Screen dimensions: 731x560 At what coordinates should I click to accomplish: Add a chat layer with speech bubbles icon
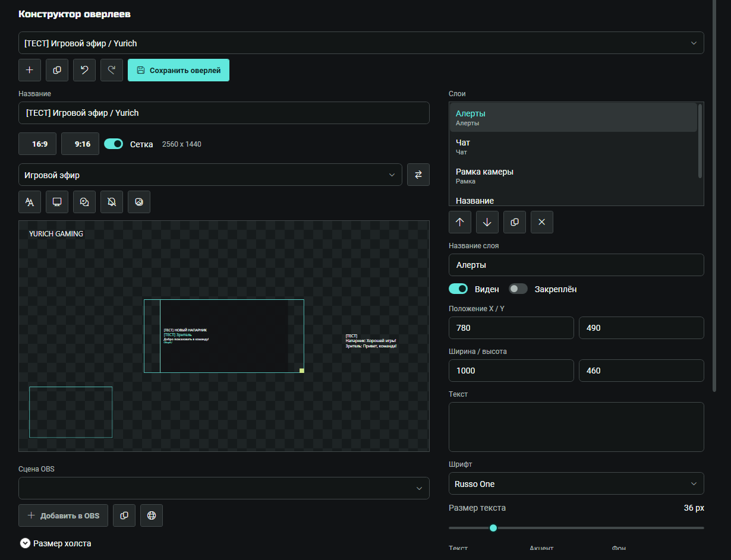click(x=84, y=202)
